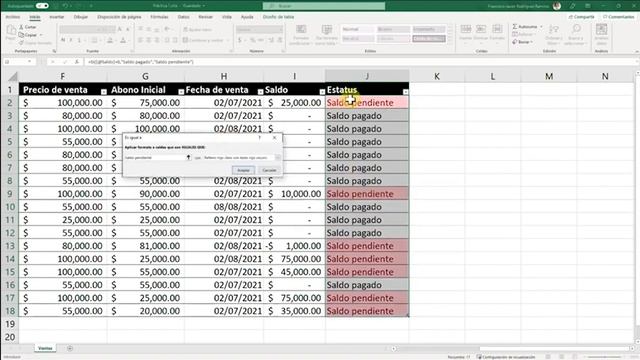Click the Undo arrow in title bar
This screenshot has width=640, height=360.
coord(65,6)
